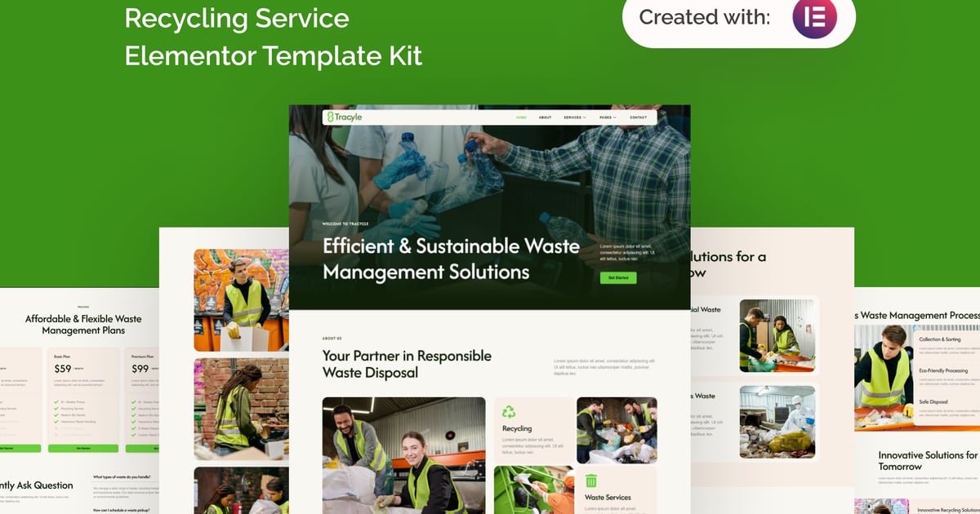Click the 'Collection & Sorting' process step
Image resolution: width=980 pixels, height=514 pixels.
940,339
